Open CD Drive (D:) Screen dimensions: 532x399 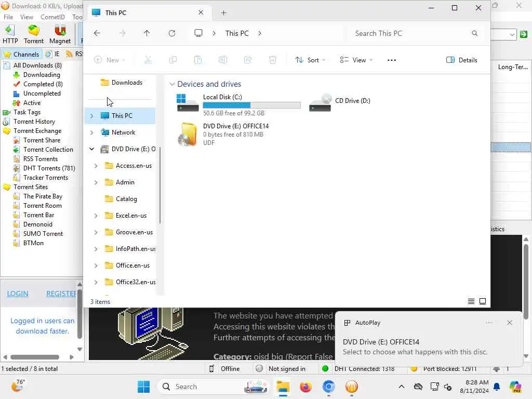point(340,102)
